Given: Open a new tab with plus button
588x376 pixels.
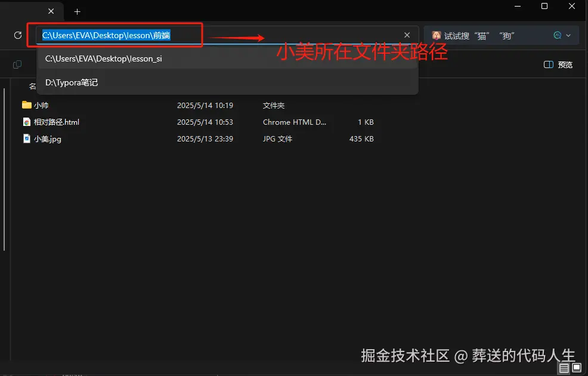Looking at the screenshot, I should point(78,11).
